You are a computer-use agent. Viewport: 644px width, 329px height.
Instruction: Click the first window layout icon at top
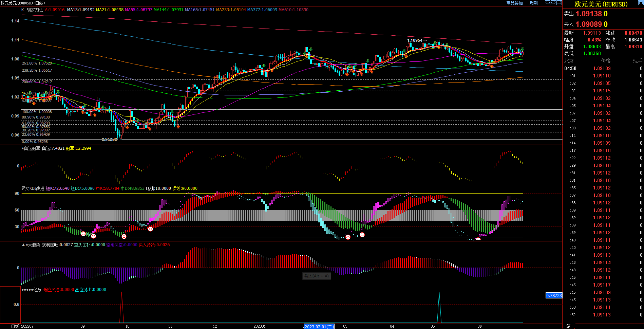pyautogui.click(x=547, y=3)
